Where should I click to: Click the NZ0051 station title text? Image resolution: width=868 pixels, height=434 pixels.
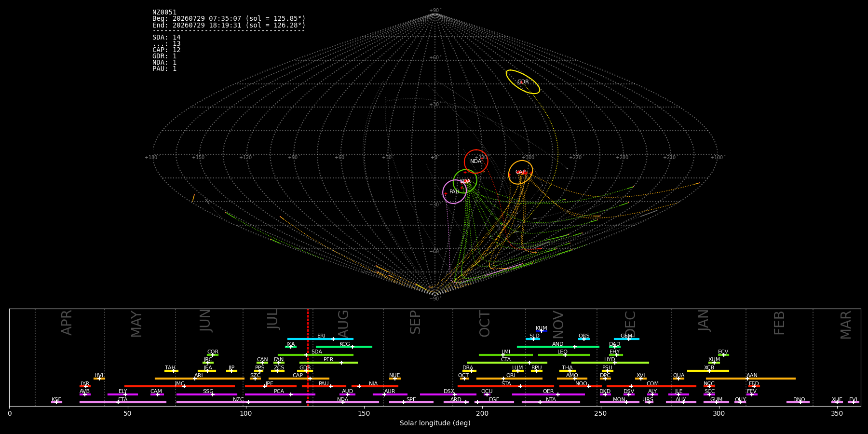(x=164, y=13)
